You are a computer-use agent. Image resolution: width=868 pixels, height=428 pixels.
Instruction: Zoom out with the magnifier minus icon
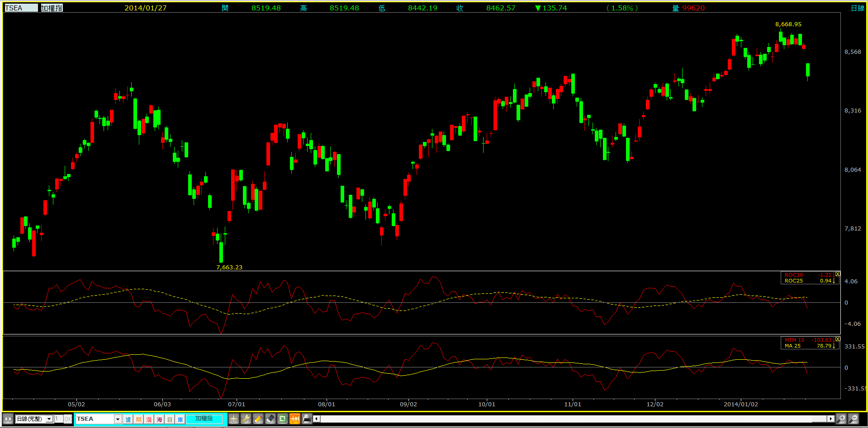[853, 419]
